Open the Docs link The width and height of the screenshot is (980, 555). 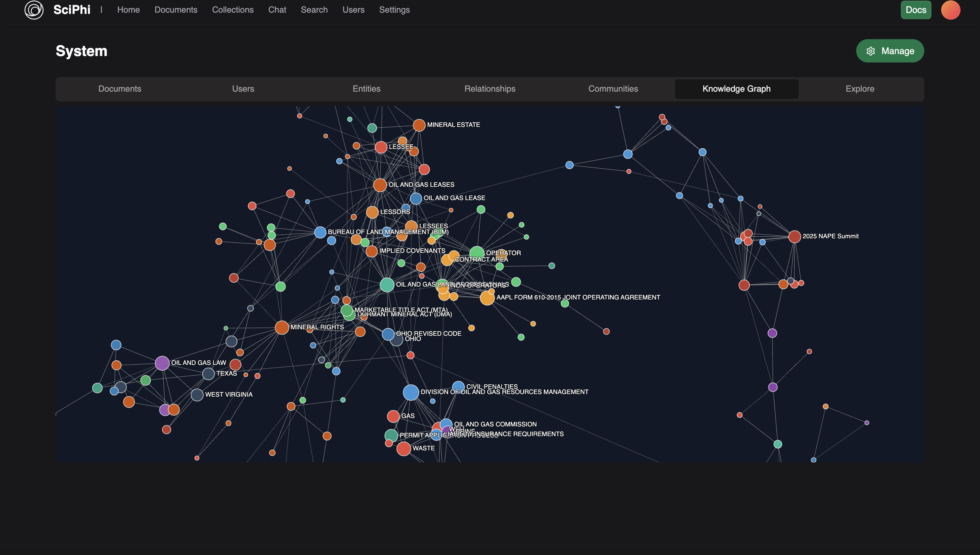(x=916, y=10)
